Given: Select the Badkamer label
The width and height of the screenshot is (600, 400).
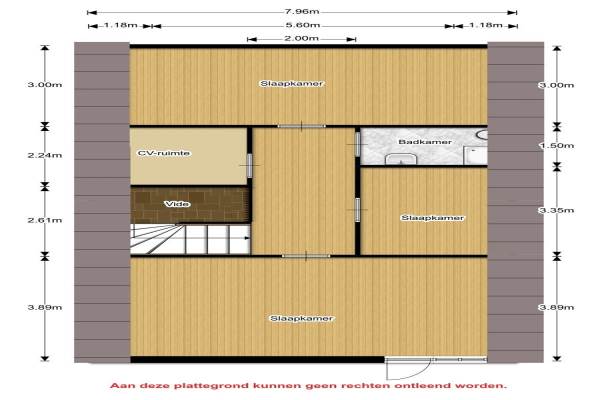Looking at the screenshot, I should coord(418,142).
